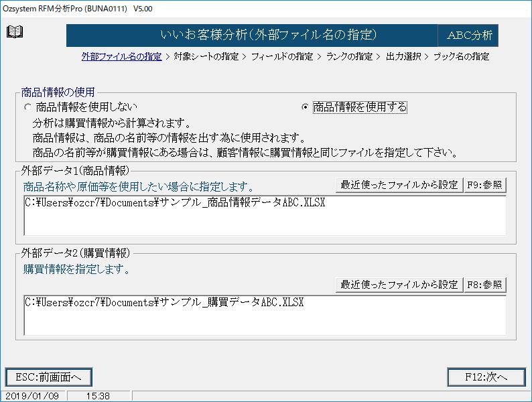Click F8:参照 browse button
Image resolution: width=532 pixels, height=402 pixels.
click(485, 285)
